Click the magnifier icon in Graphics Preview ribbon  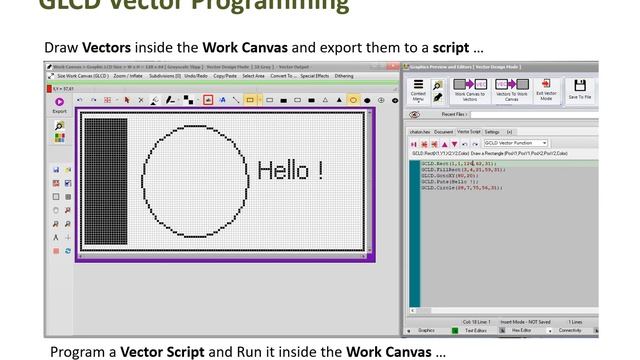coord(438,85)
